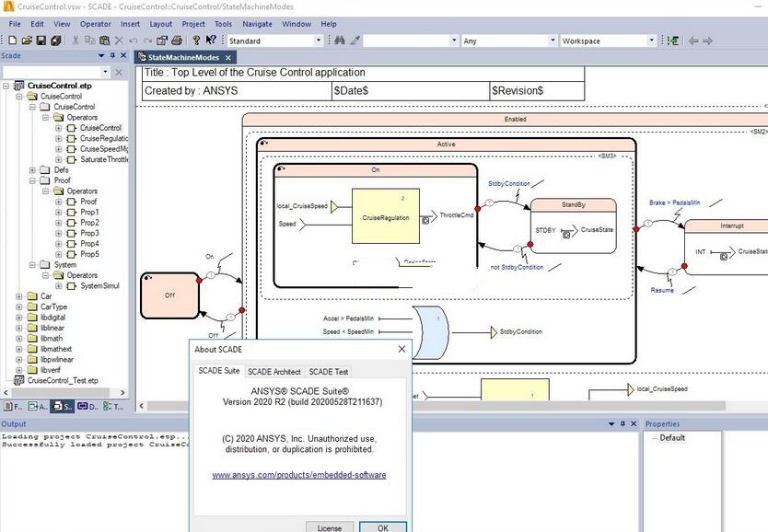The image size is (768, 532).
Task: Switch to SCADE Architect tab in About dialog
Action: point(274,372)
